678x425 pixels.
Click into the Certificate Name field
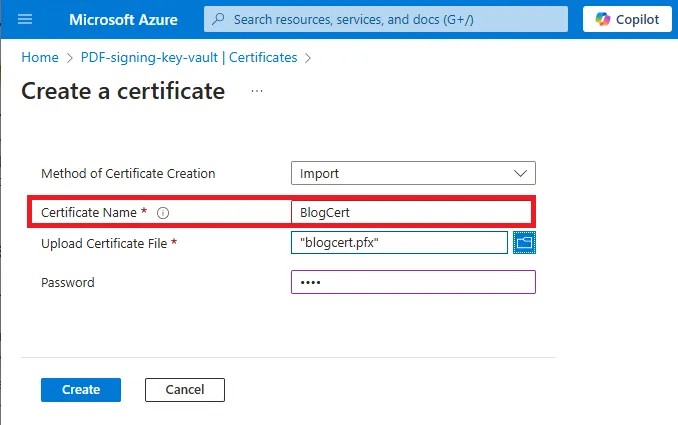tap(411, 212)
